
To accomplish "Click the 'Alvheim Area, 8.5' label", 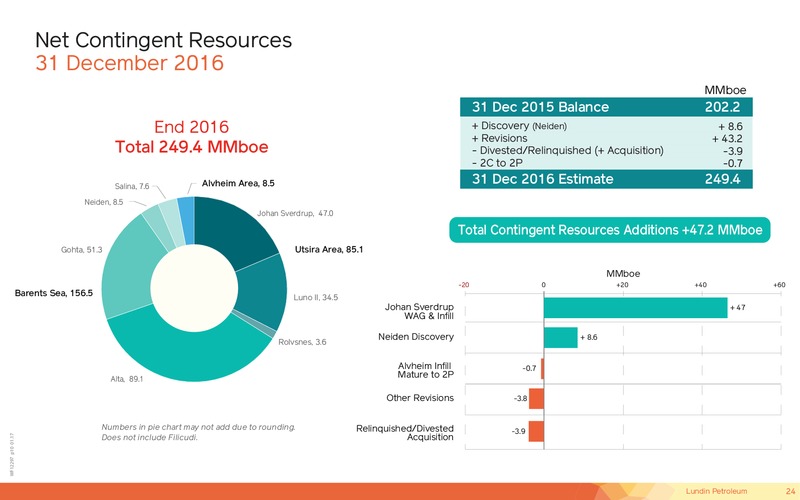I will pos(238,183).
